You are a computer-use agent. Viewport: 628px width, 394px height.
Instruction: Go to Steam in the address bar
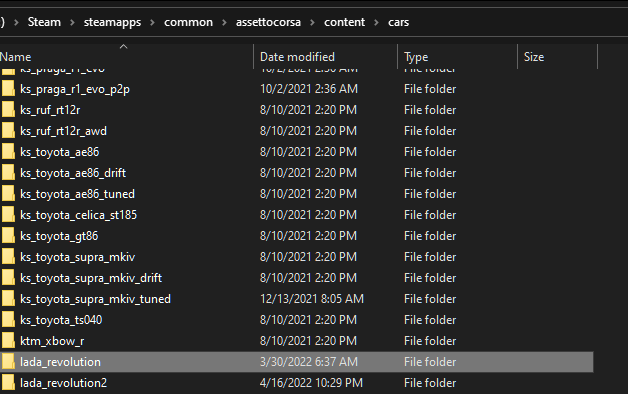(44, 22)
